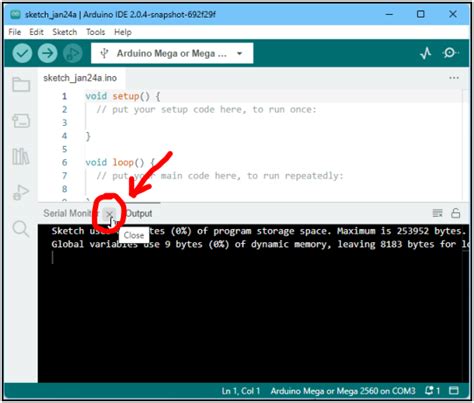Viewport: 474px width, 403px height.
Task: Click the 'Sketch uses' output line
Action: pos(258,231)
